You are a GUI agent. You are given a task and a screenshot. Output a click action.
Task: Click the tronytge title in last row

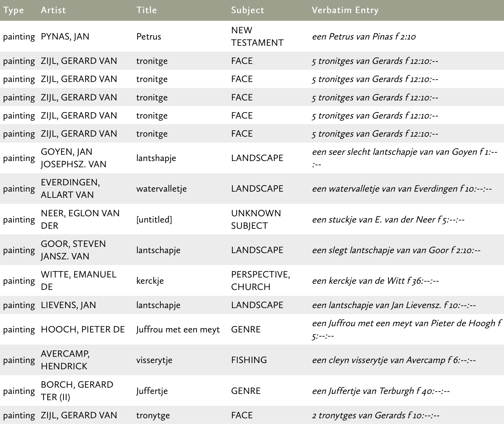[153, 415]
